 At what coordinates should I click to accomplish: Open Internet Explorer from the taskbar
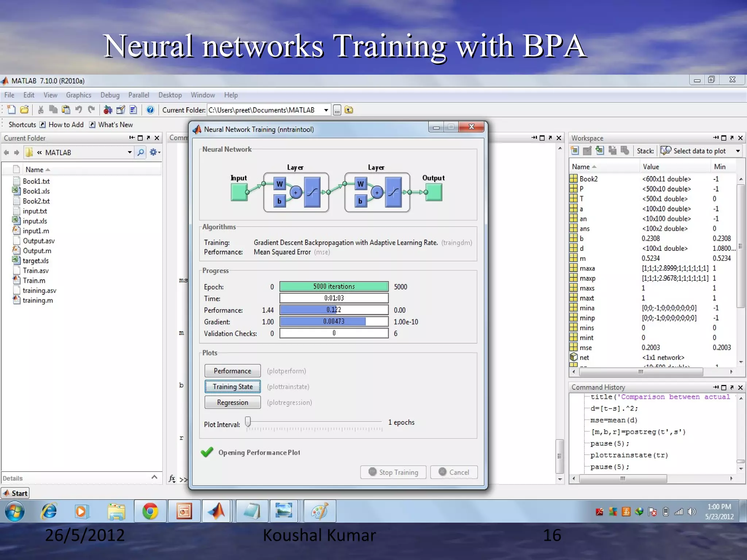tap(49, 511)
